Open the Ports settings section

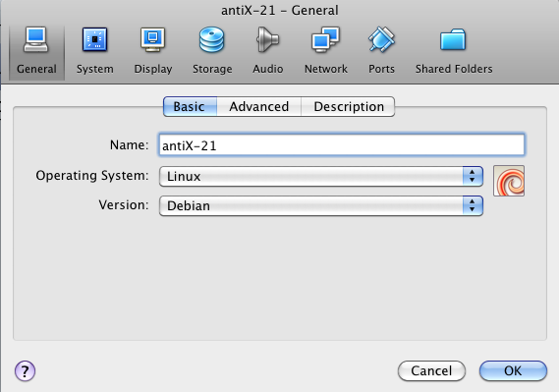pyautogui.click(x=381, y=51)
